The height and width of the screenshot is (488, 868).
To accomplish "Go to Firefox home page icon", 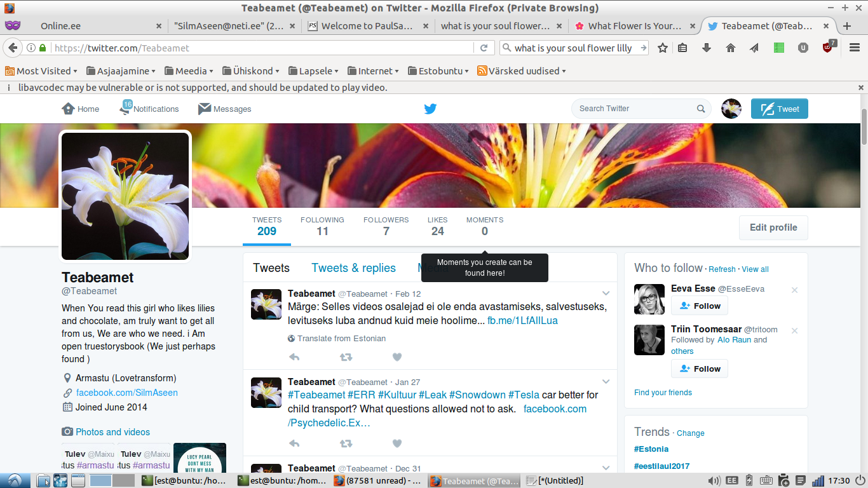I will 731,48.
